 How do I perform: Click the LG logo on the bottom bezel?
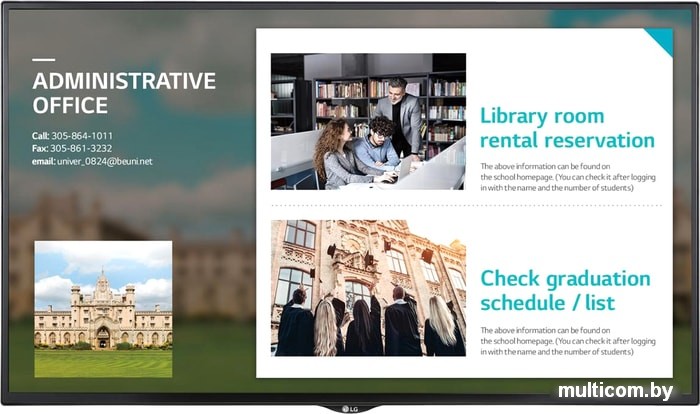coord(351,404)
